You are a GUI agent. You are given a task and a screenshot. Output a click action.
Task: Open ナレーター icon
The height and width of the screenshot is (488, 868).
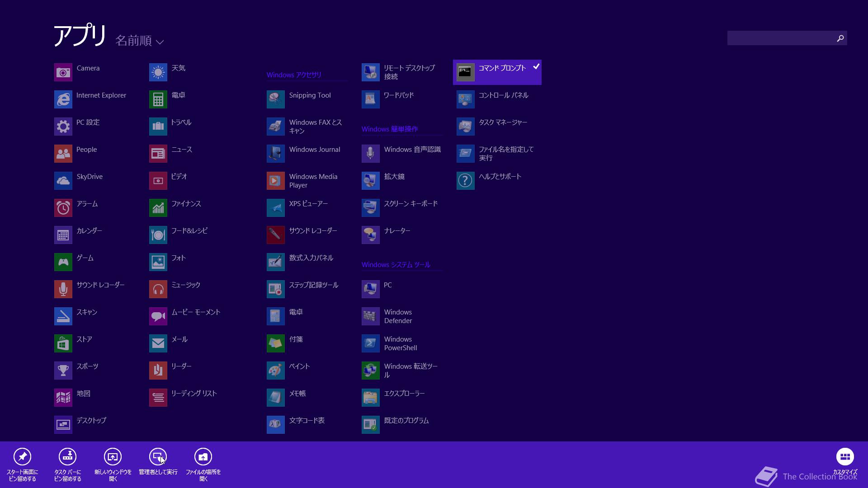pos(371,235)
